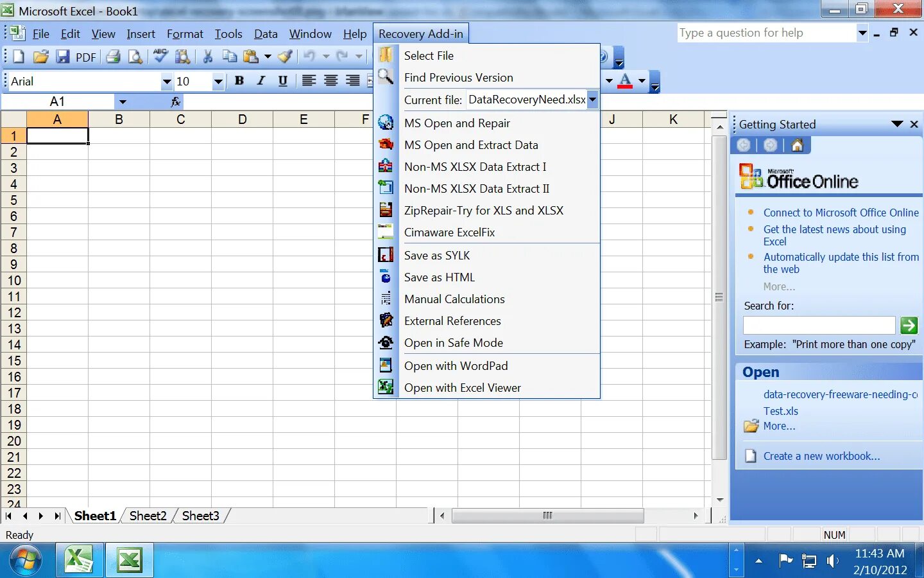
Task: Click the horizontal scrollbar thumb
Action: (x=548, y=516)
